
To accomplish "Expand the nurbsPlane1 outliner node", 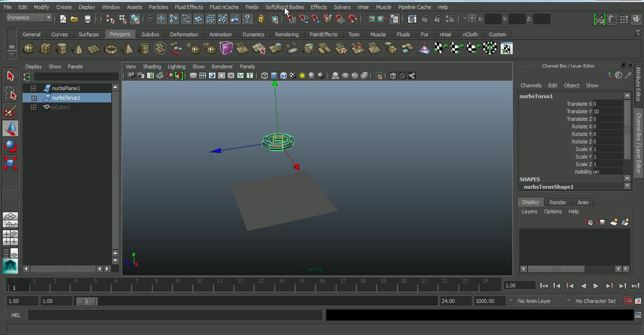I will 33,88.
